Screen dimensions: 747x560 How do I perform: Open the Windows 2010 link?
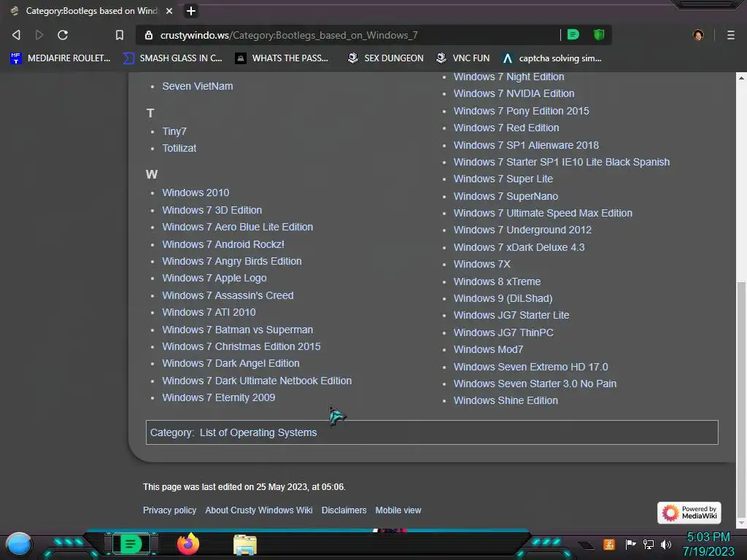point(196,192)
